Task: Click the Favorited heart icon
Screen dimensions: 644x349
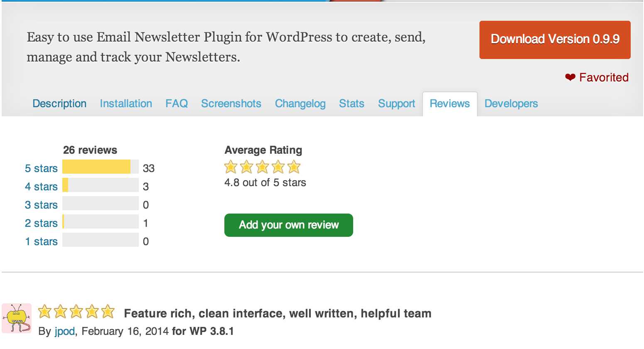Action: pos(570,77)
